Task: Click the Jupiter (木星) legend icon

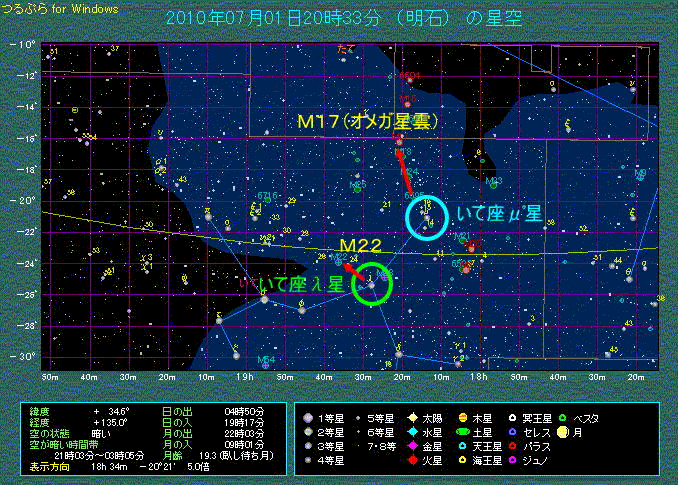Action: pyautogui.click(x=462, y=418)
